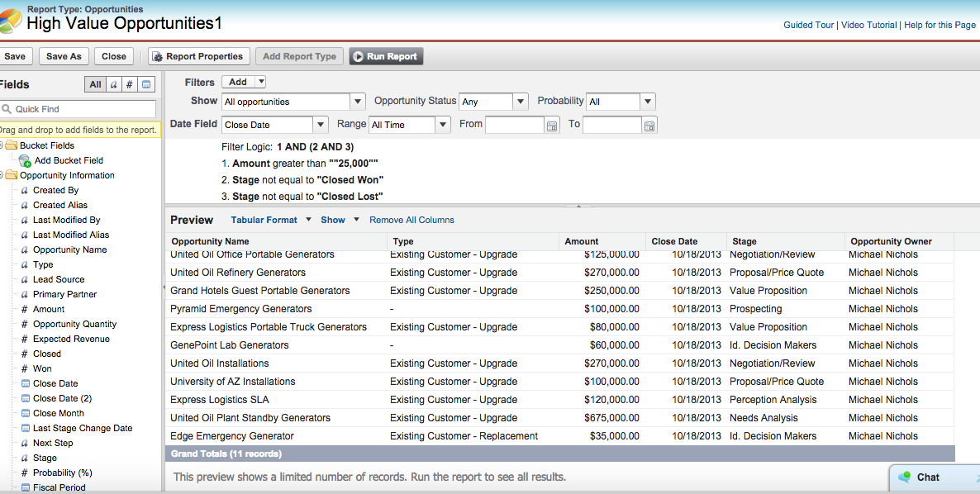
Task: Open the To date calendar picker
Action: pos(649,126)
